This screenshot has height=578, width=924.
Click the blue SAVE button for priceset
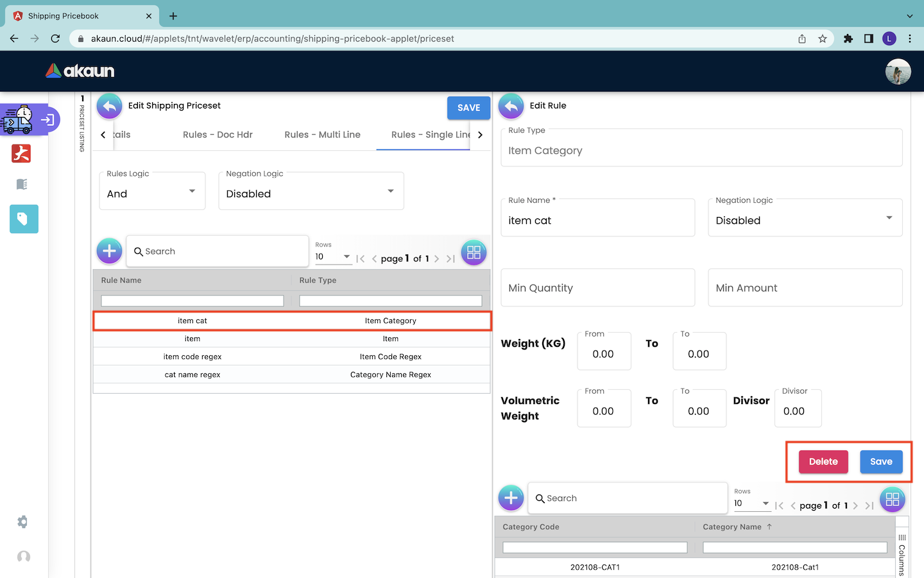click(468, 108)
